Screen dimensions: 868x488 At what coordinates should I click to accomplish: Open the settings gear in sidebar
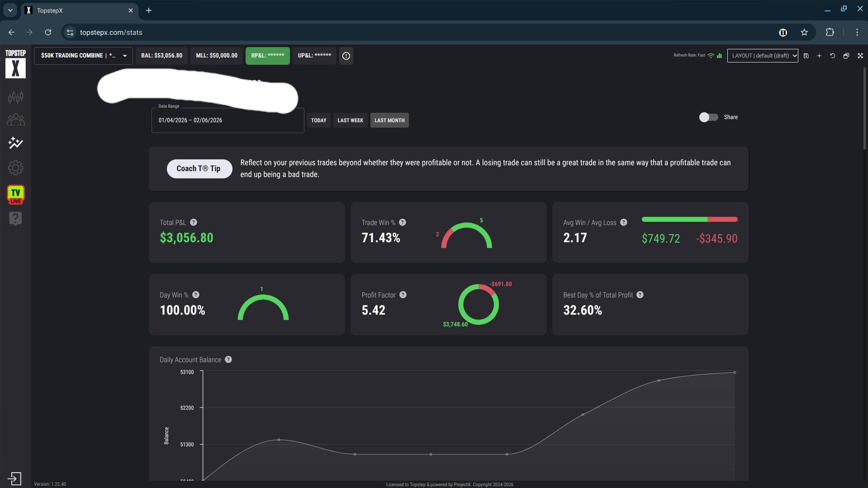point(15,168)
